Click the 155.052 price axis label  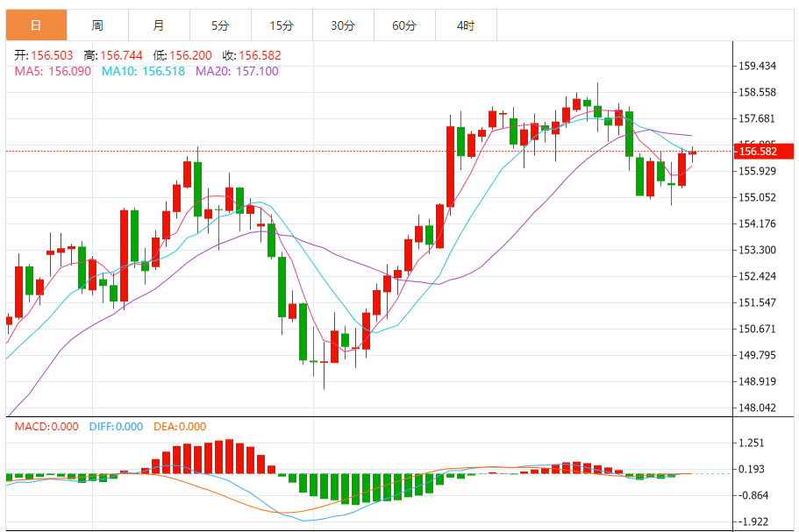757,197
